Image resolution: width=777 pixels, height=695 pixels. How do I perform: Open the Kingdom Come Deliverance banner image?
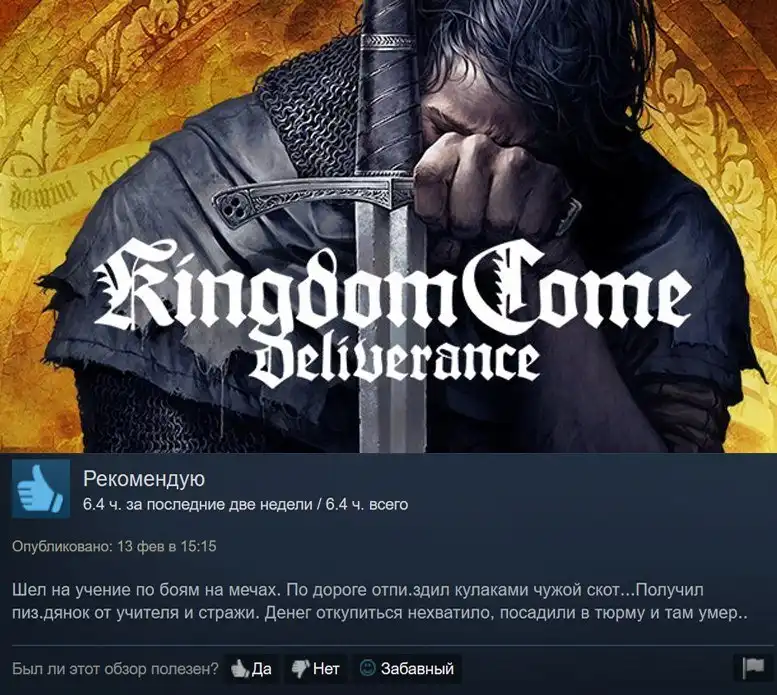[x=388, y=226]
